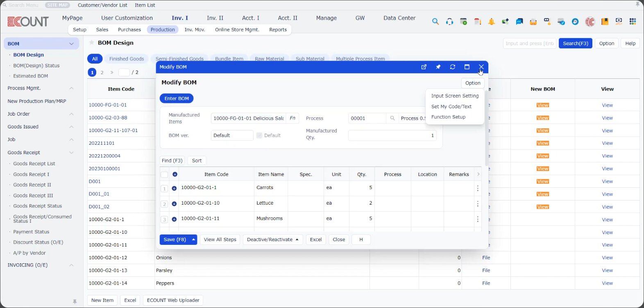Click the Manufactured Qty. input field
The height and width of the screenshot is (308, 644).
pyautogui.click(x=392, y=135)
